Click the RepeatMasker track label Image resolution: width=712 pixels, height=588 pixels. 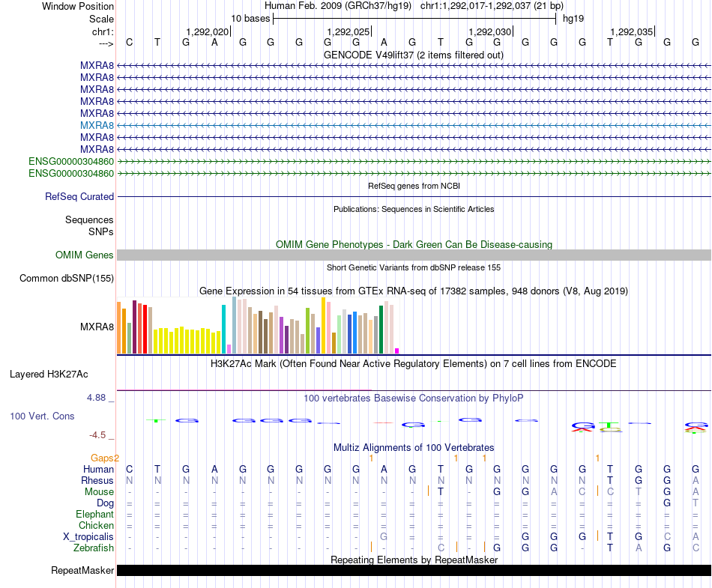click(82, 571)
